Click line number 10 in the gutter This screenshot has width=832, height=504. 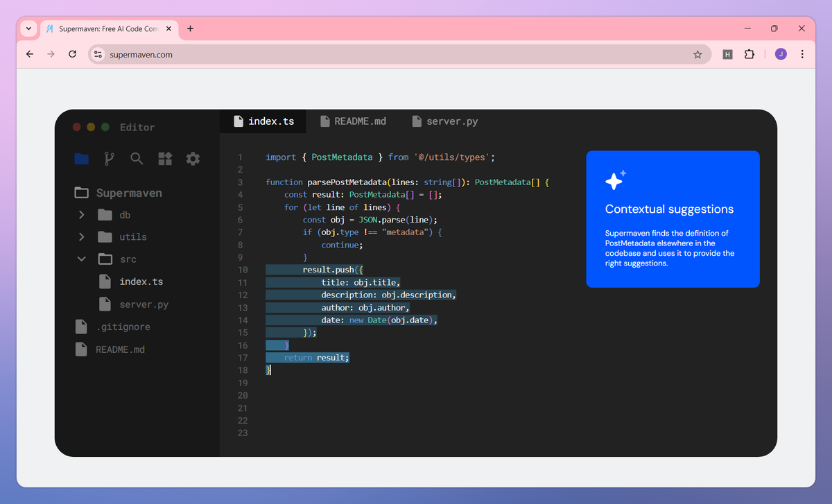(x=242, y=270)
